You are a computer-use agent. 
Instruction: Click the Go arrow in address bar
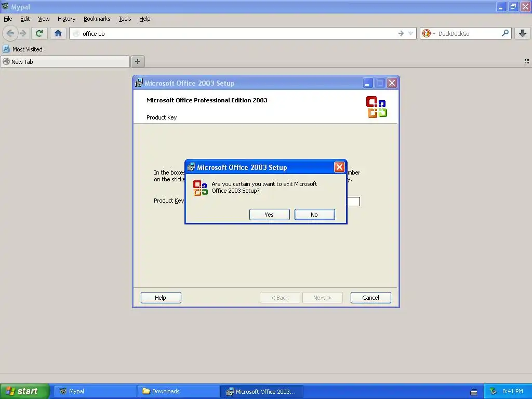(x=401, y=33)
